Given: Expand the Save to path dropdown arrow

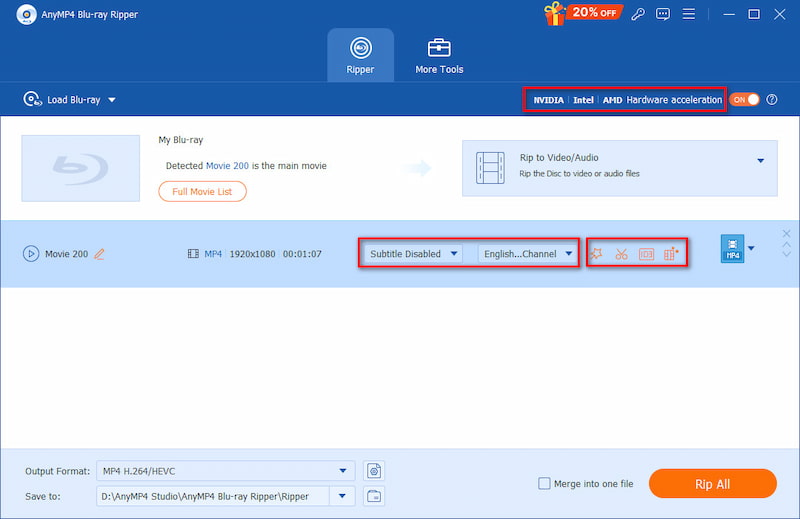Looking at the screenshot, I should [x=342, y=496].
